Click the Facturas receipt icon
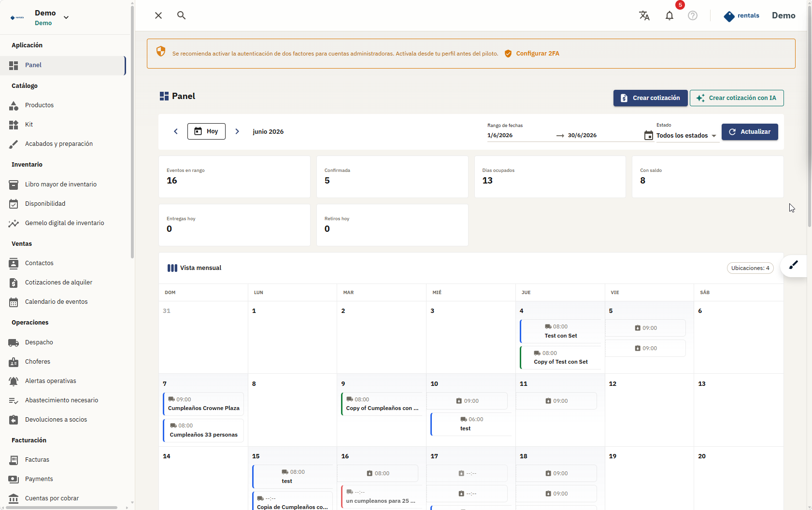Screen dimensions: 812x510 pyautogui.click(x=14, y=460)
